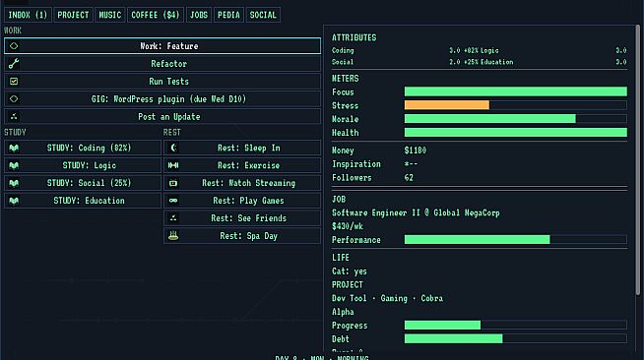Choose Rest: Sleep In
644x360 pixels.
tap(242, 148)
